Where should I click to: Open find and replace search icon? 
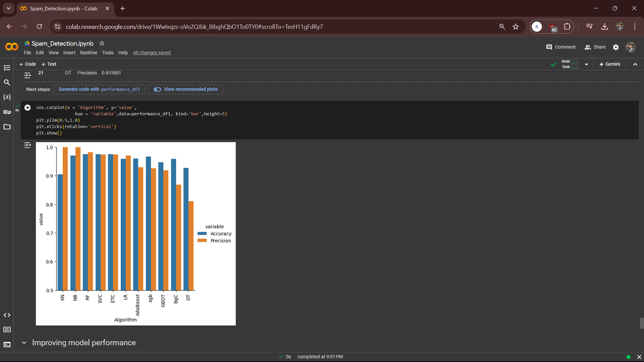tap(6, 83)
